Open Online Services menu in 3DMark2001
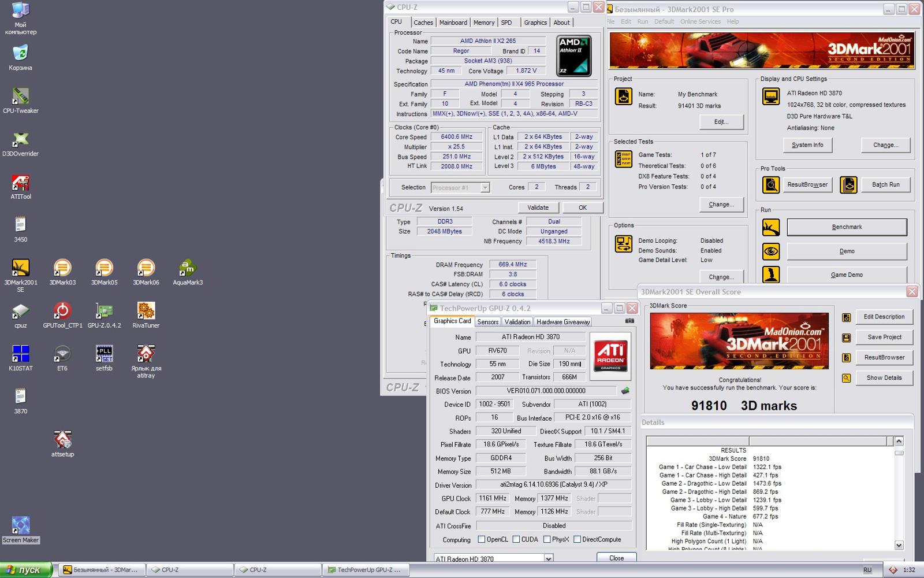Screen dimensions: 924x578 pyautogui.click(x=701, y=21)
